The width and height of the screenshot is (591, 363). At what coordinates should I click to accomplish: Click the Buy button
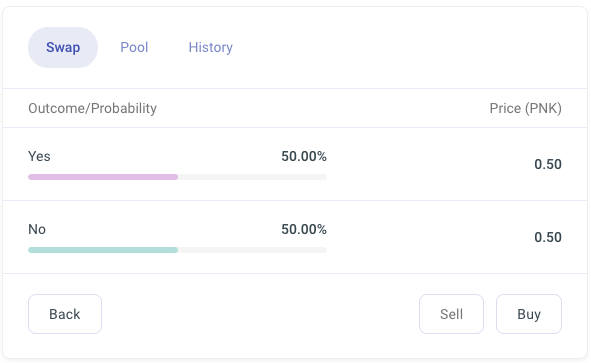(x=529, y=314)
